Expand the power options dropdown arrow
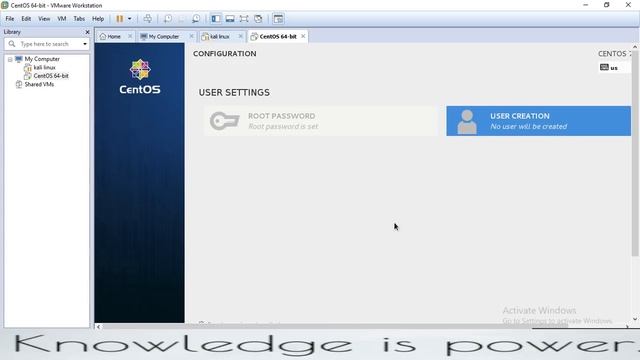The image size is (640, 360). click(x=129, y=19)
